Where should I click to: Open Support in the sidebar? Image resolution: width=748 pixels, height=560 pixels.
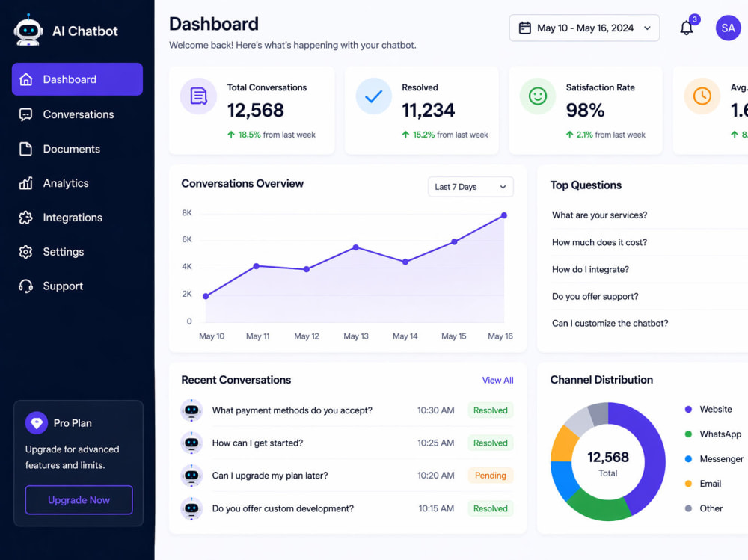coord(77,286)
